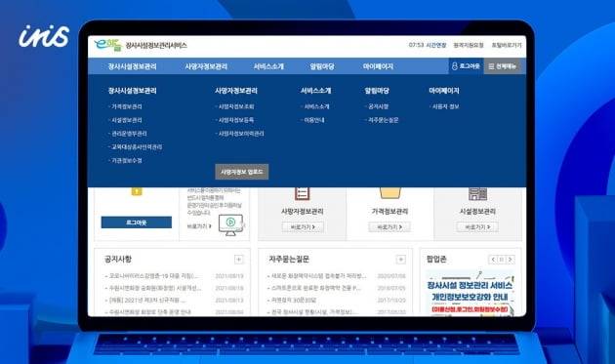Click the 로그아웃 person icon in nav bar
Image resolution: width=615 pixels, height=364 pixels.
pyautogui.click(x=455, y=66)
